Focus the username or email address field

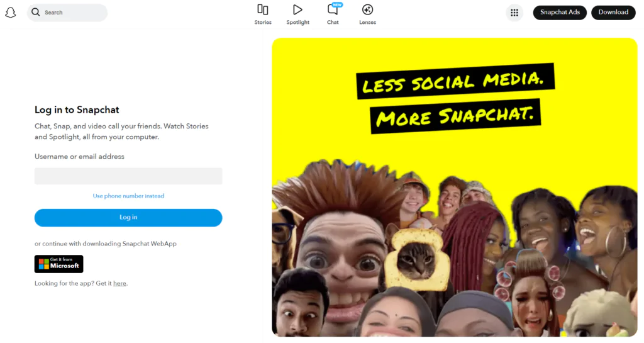[128, 176]
